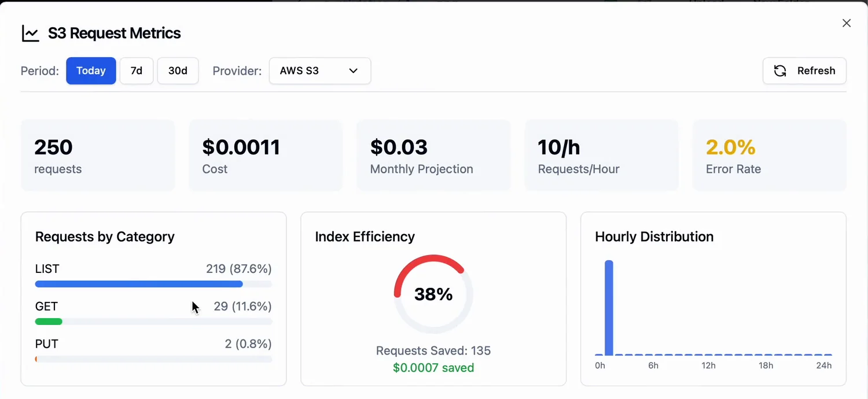The image size is (868, 399).
Task: Click the 2.0% Error Rate value
Action: coord(730,147)
